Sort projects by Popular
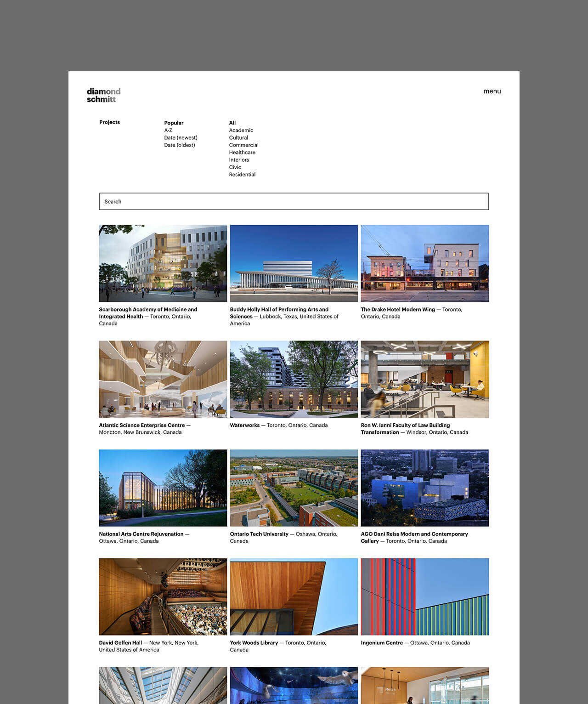588x704 pixels. click(x=174, y=123)
